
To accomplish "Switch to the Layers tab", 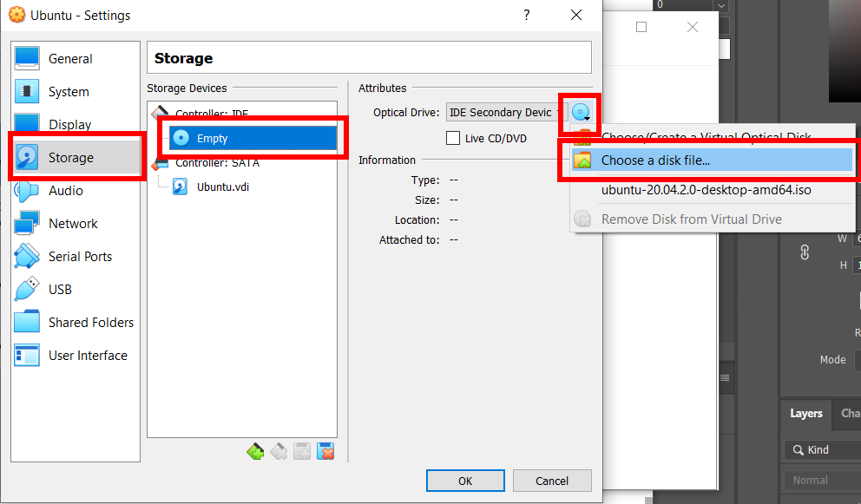I will 806,414.
